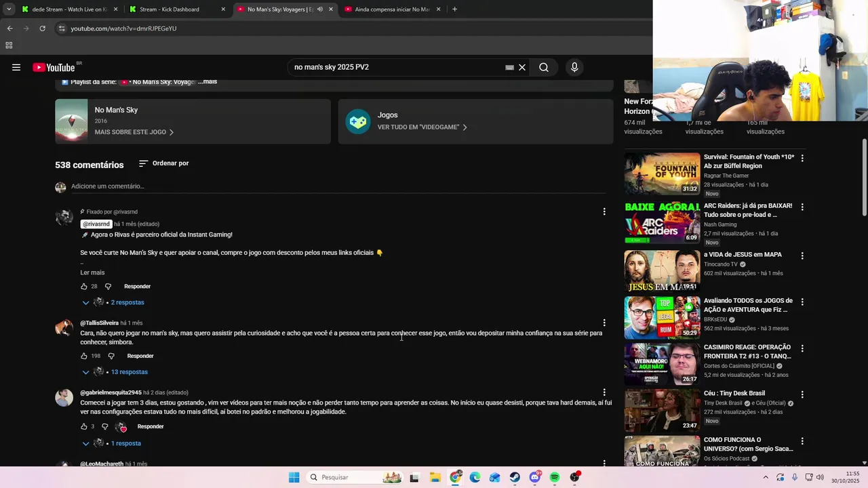
Task: Open options for a VIDA de JESUS video
Action: coord(802,256)
